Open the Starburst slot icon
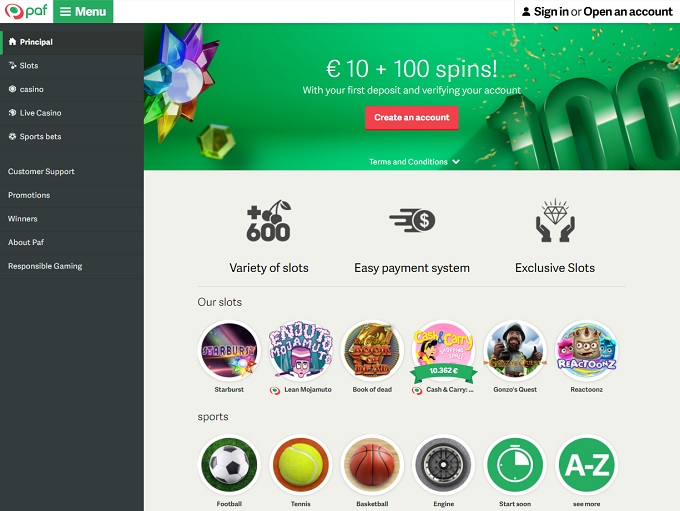 point(229,350)
